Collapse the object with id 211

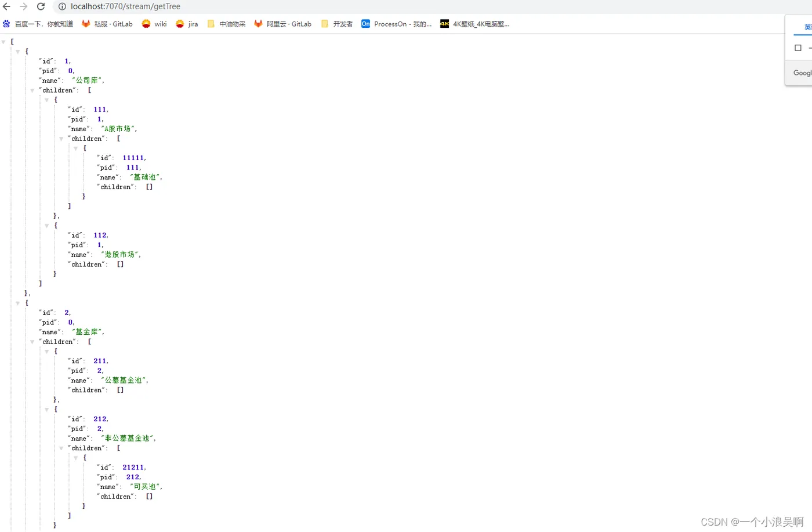pyautogui.click(x=47, y=352)
